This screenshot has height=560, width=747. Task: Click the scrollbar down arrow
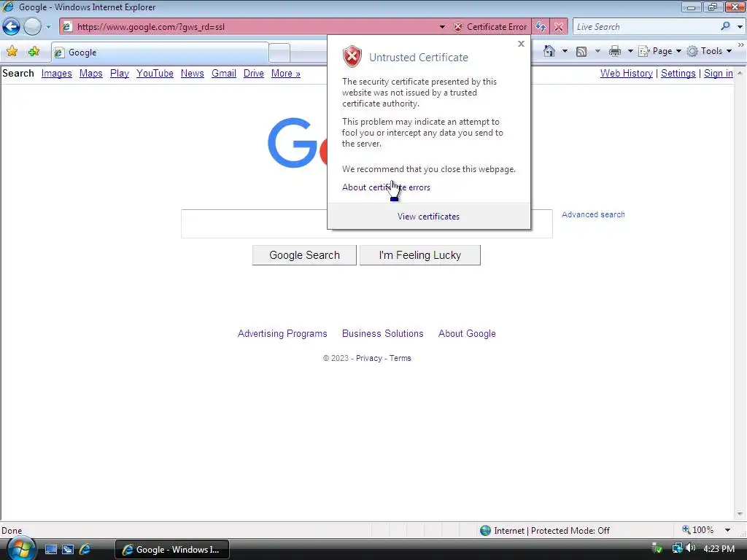(x=740, y=514)
